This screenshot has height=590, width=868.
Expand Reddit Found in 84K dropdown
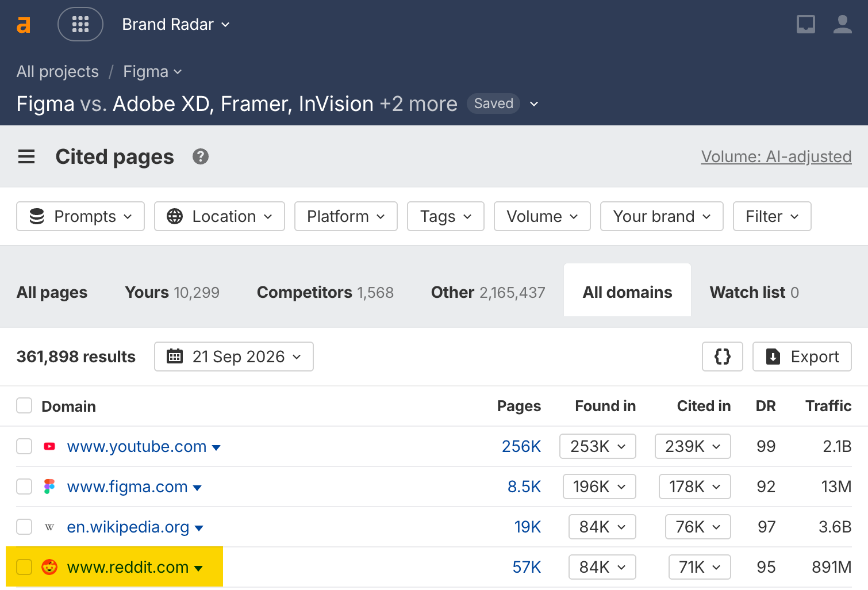[602, 567]
